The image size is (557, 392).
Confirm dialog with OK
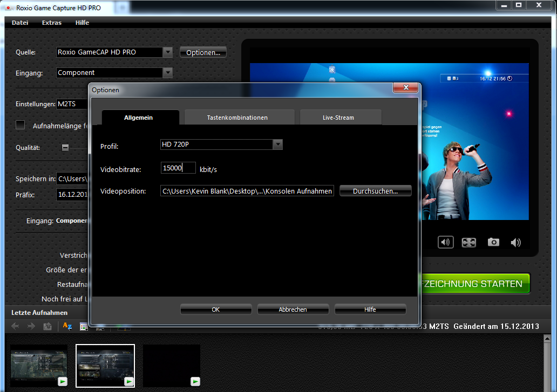click(216, 310)
